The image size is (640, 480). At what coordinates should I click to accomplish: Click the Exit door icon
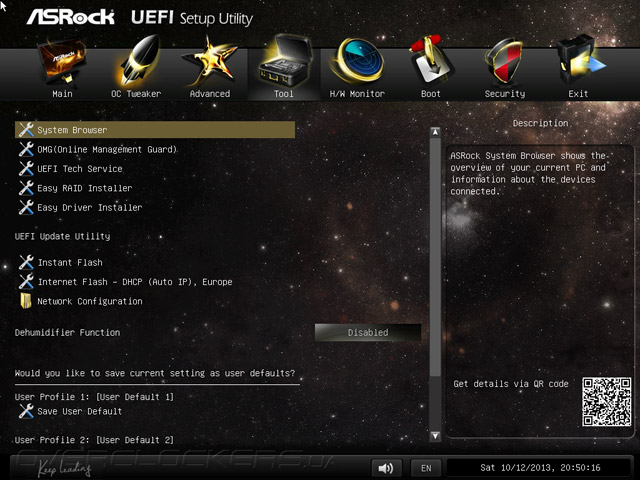tap(579, 61)
